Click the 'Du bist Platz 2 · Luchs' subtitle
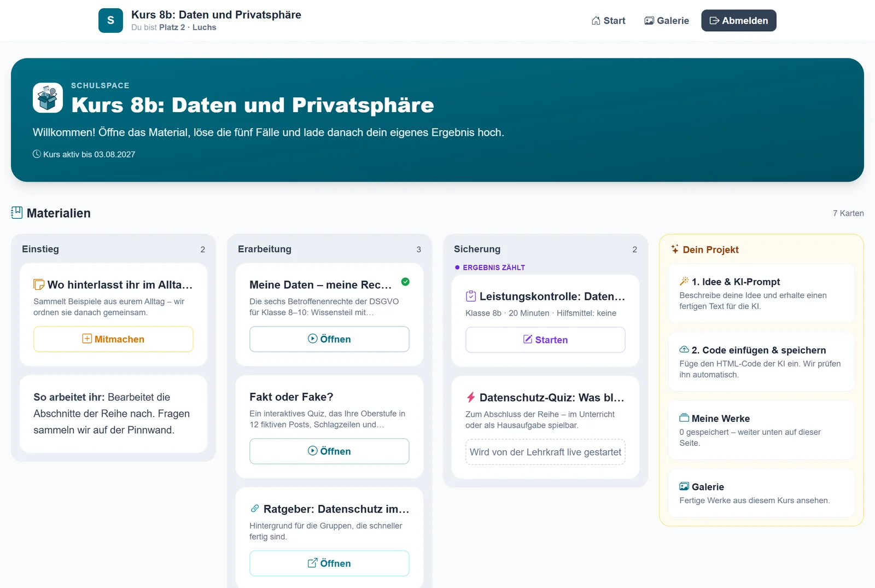Image resolution: width=875 pixels, height=588 pixels. [x=174, y=27]
